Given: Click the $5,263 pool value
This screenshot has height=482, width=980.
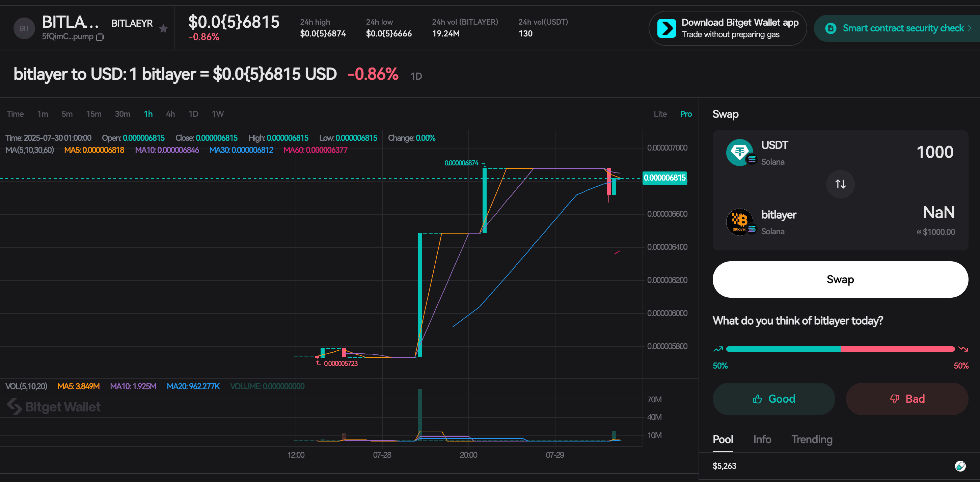Looking at the screenshot, I should pyautogui.click(x=724, y=466).
